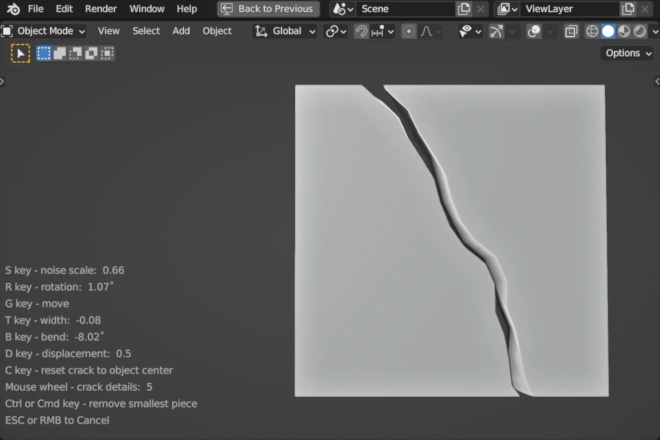Click the 'S key - noise scale: 0.66' text
660x440 pixels.
pyautogui.click(x=64, y=270)
